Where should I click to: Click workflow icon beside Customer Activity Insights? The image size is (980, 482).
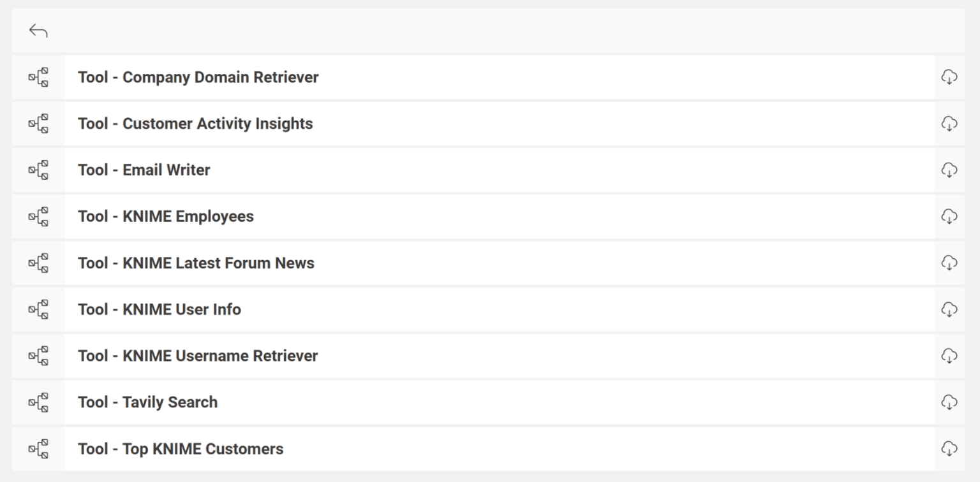pos(38,124)
